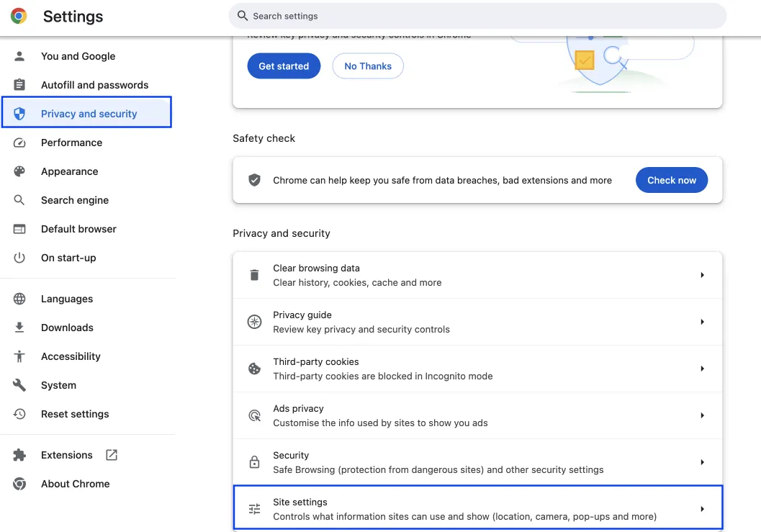761x532 pixels.
Task: Click the Chrome logo icon
Action: [x=18, y=16]
